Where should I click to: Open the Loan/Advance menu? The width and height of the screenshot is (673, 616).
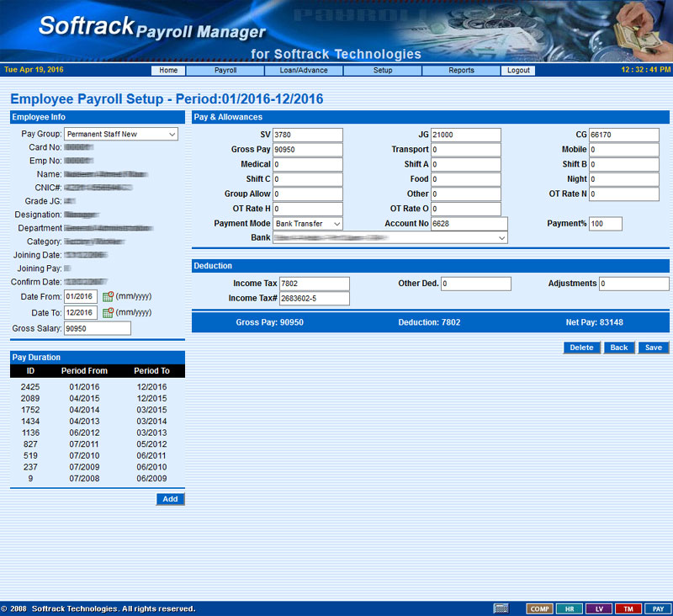click(304, 71)
